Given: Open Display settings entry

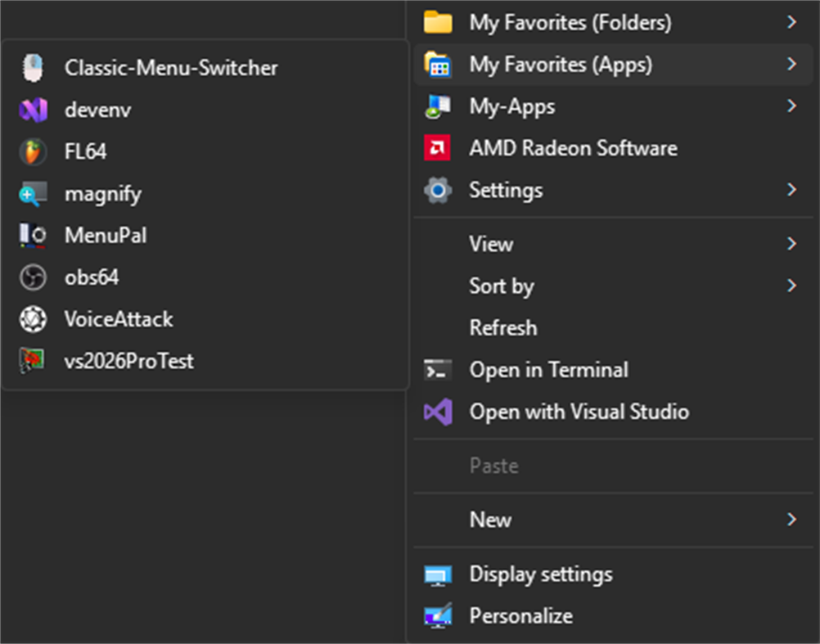Looking at the screenshot, I should click(x=613, y=574).
